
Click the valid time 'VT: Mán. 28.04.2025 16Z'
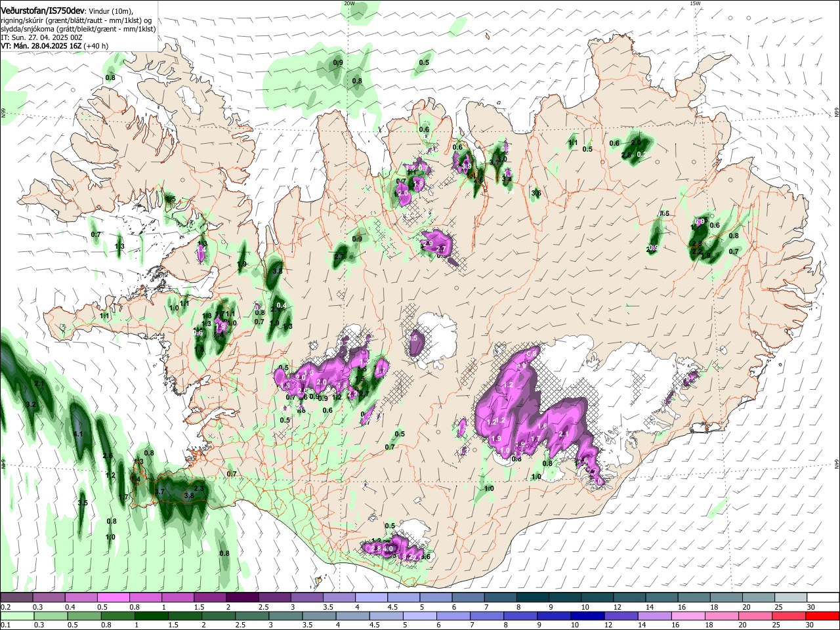41,46
